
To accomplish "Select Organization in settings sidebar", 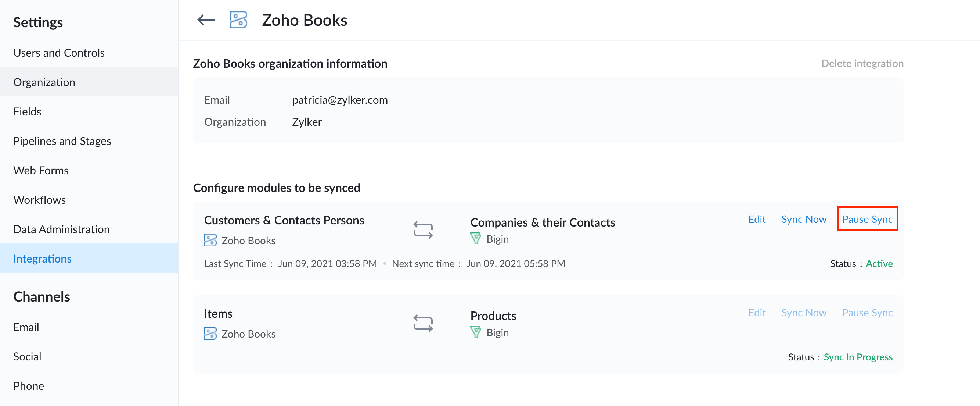I will point(44,82).
